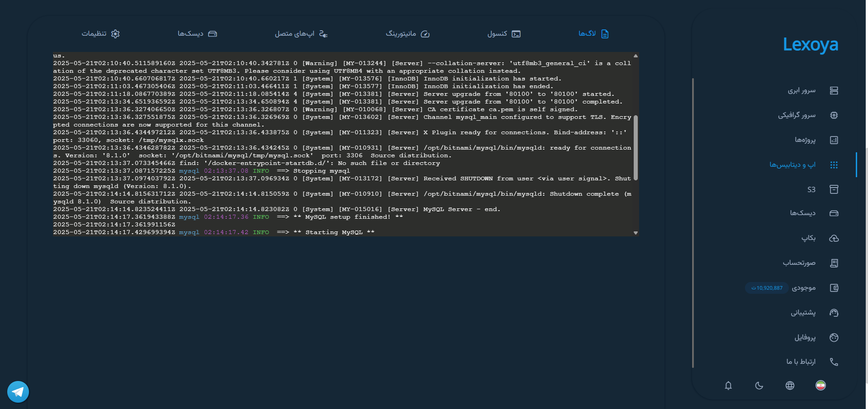Select the پروژه‌ها chart icon
Image resolution: width=868 pixels, height=409 pixels.
point(834,140)
